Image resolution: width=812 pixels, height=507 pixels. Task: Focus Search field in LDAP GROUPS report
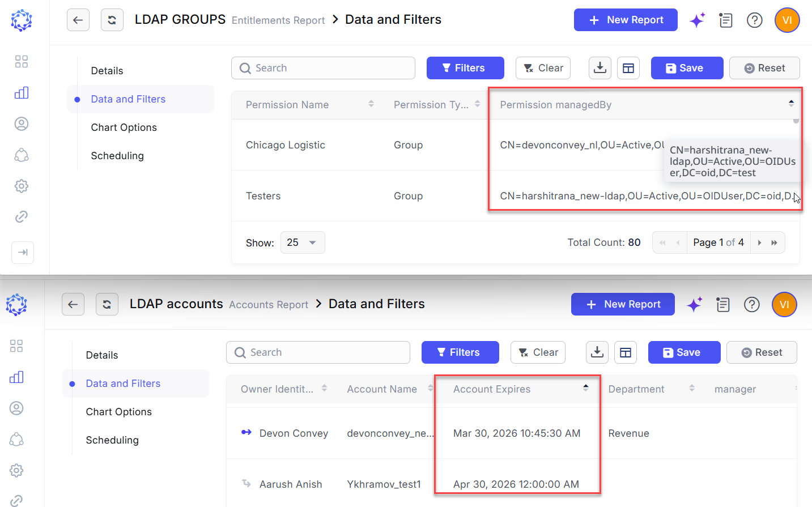tap(323, 68)
